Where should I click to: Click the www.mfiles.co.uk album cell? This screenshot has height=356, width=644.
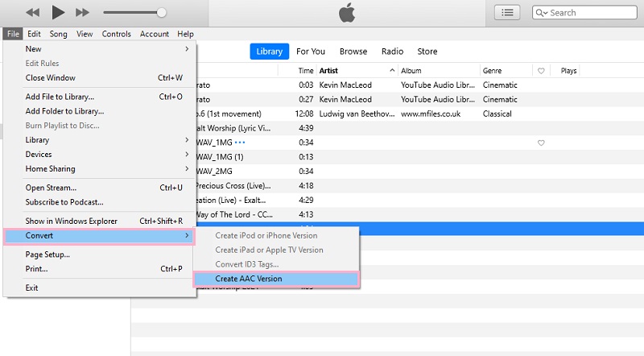(x=431, y=114)
